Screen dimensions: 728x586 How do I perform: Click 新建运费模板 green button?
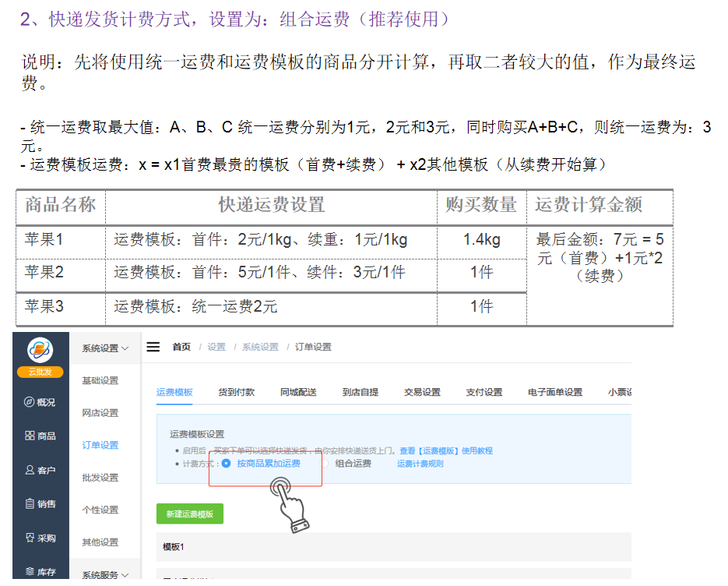[x=190, y=514]
